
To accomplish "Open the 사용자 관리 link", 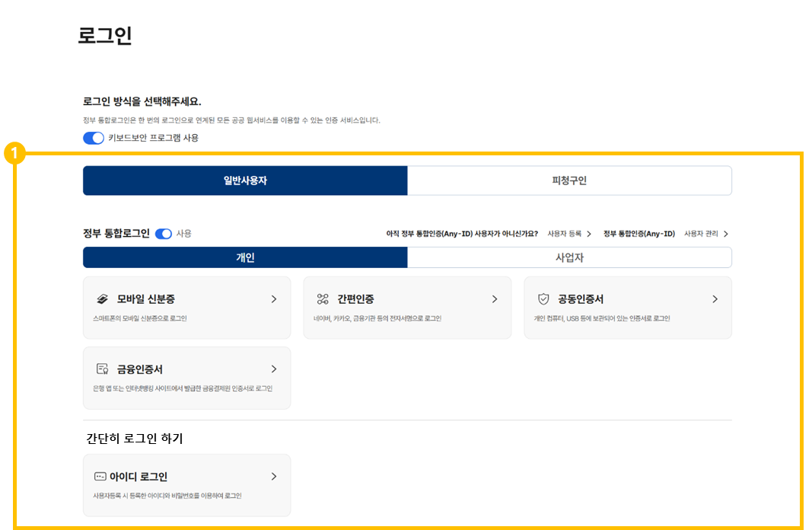I will (701, 234).
